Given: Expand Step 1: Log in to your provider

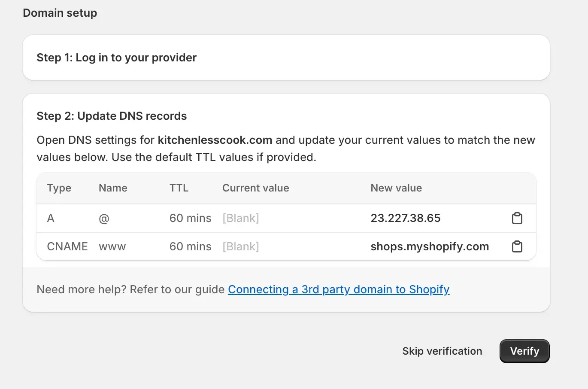Looking at the screenshot, I should [x=116, y=58].
